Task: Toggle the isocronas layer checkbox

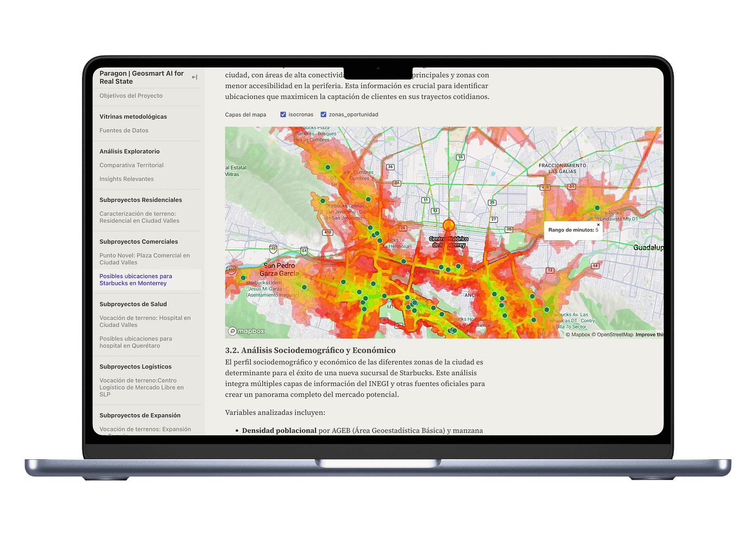Action: (x=283, y=114)
